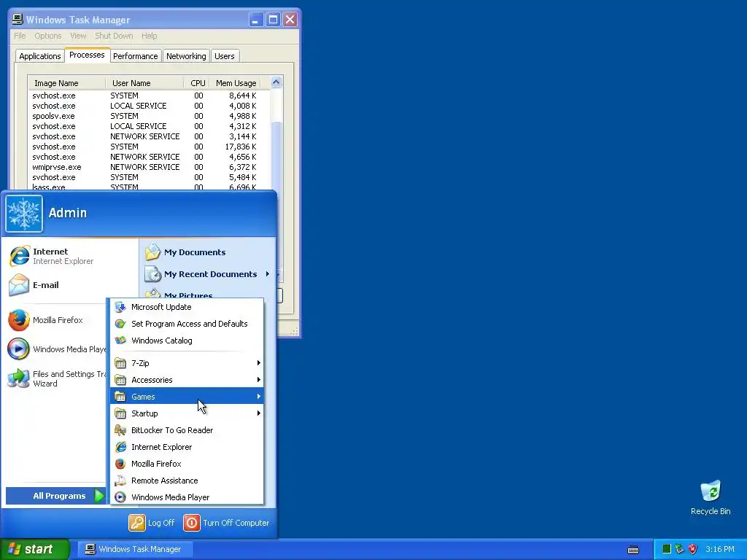Expand the Startup submenu arrow

[x=259, y=413]
